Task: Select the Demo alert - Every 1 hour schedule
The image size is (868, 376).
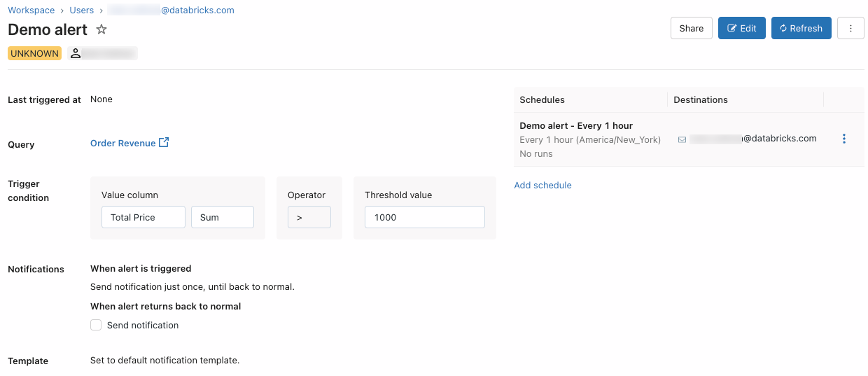Action: tap(576, 126)
